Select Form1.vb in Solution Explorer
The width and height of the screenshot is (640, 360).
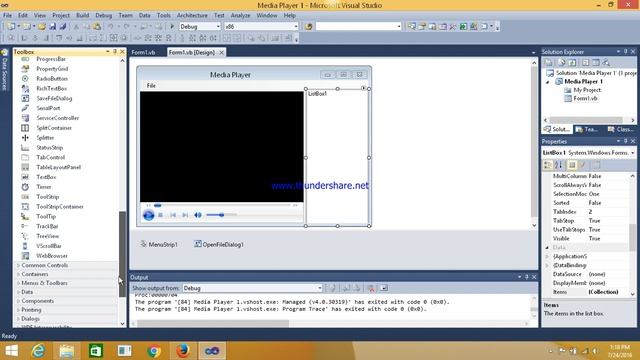coord(585,98)
